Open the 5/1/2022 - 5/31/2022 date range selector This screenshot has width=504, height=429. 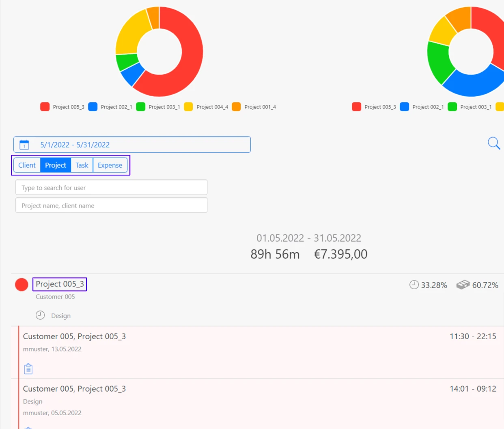coord(132,144)
